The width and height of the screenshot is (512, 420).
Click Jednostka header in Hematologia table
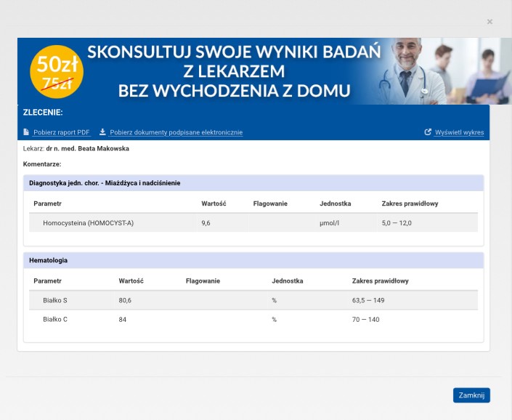[288, 281]
